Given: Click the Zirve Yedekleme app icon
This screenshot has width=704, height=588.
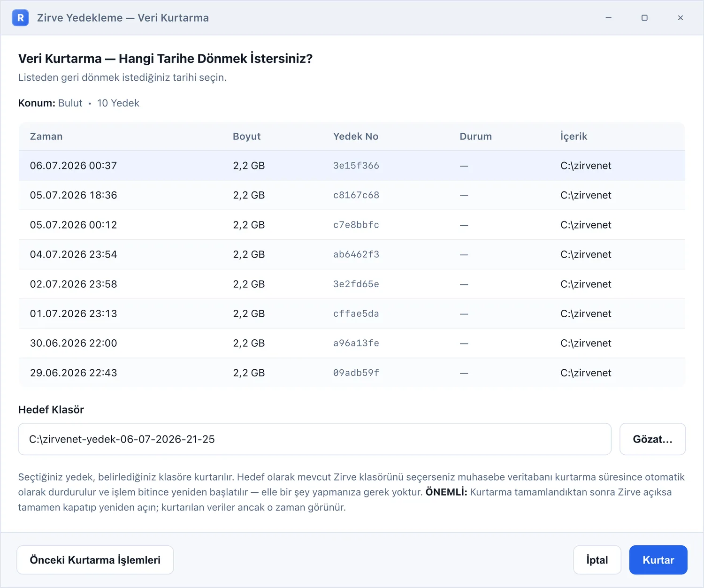Looking at the screenshot, I should tap(20, 18).
